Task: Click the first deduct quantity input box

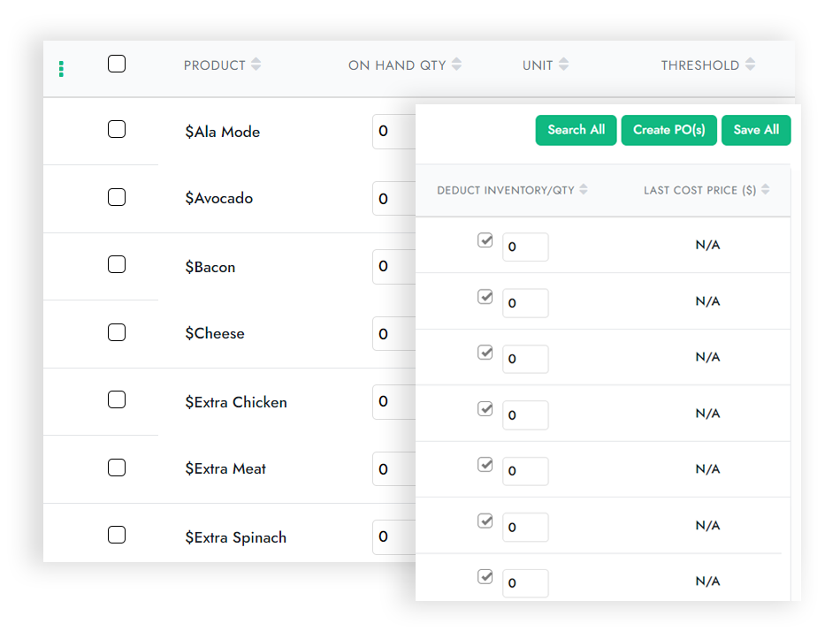Action: [525, 247]
